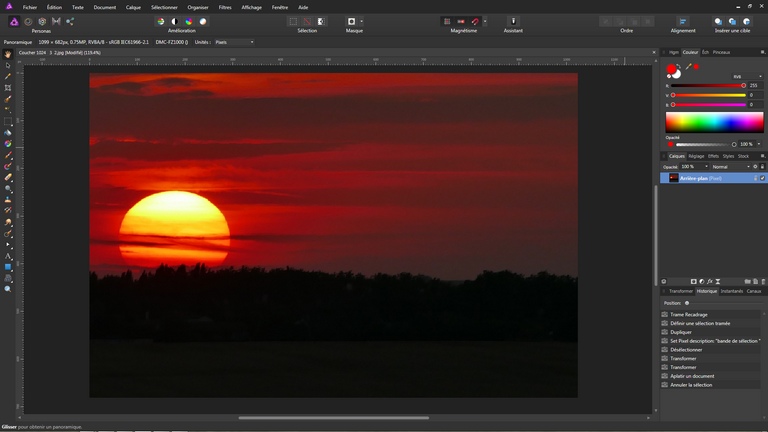Viewport: 768px width, 432px height.
Task: Select the Move tool
Action: 8,66
